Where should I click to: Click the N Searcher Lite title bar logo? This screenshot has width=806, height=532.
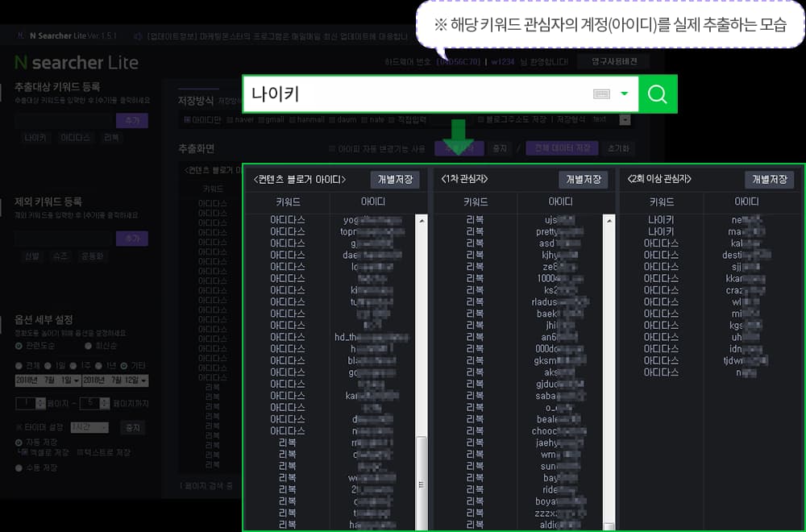(20, 35)
